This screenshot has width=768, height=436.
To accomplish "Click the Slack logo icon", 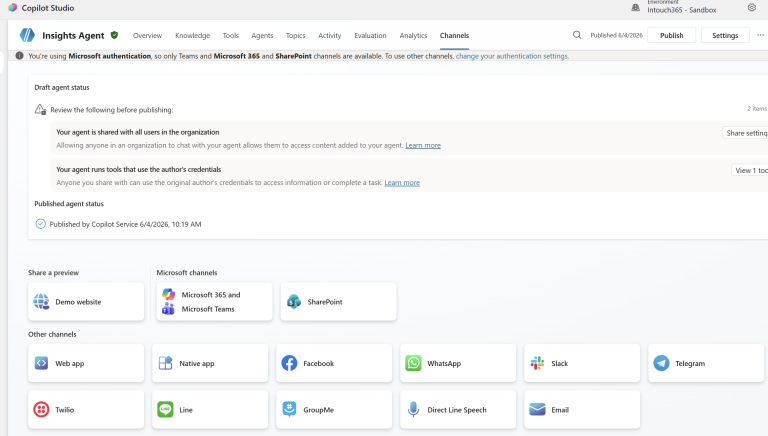I will (537, 363).
